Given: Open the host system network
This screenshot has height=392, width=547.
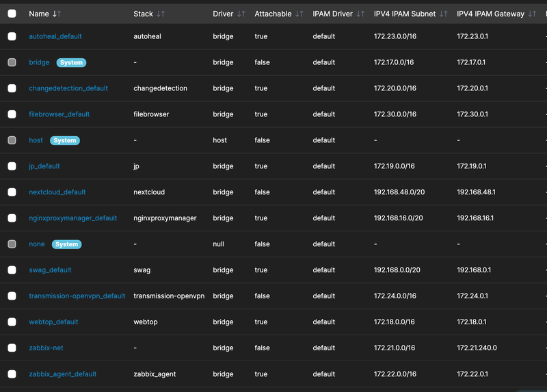Looking at the screenshot, I should pyautogui.click(x=36, y=140).
